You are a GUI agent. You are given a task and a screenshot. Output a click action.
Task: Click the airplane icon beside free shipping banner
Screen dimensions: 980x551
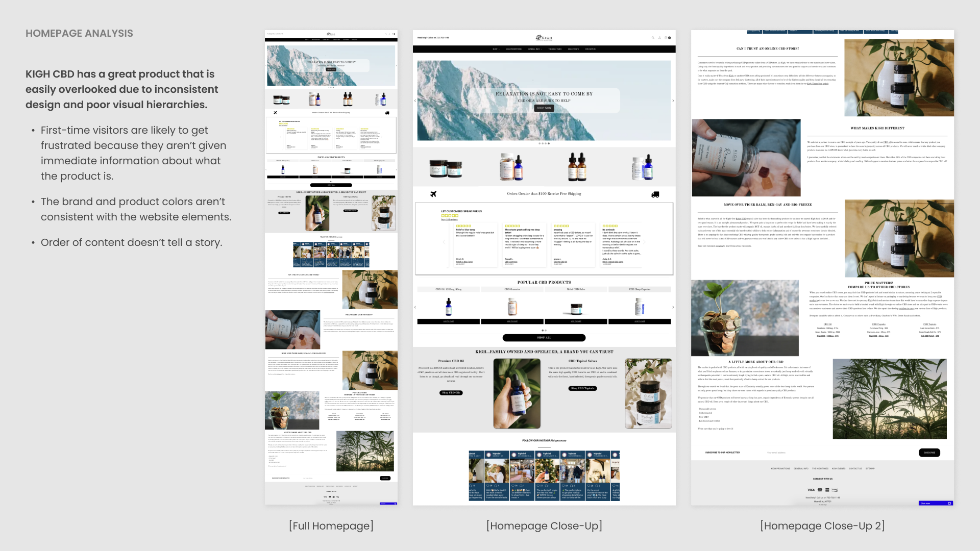point(433,194)
